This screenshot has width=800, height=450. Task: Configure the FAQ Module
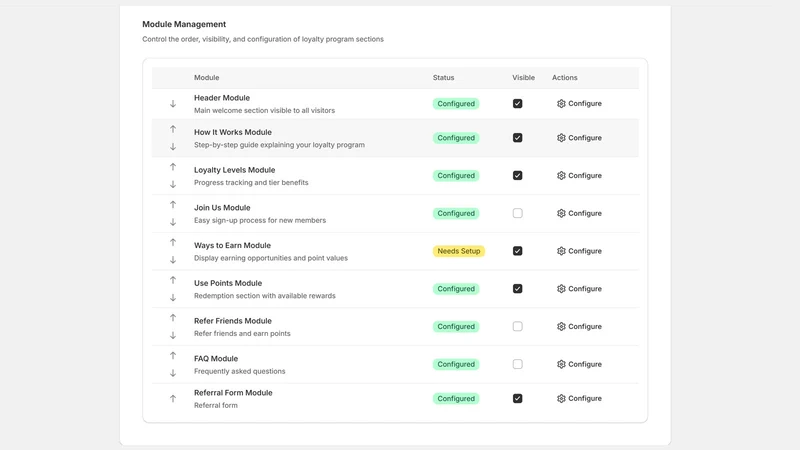point(579,364)
